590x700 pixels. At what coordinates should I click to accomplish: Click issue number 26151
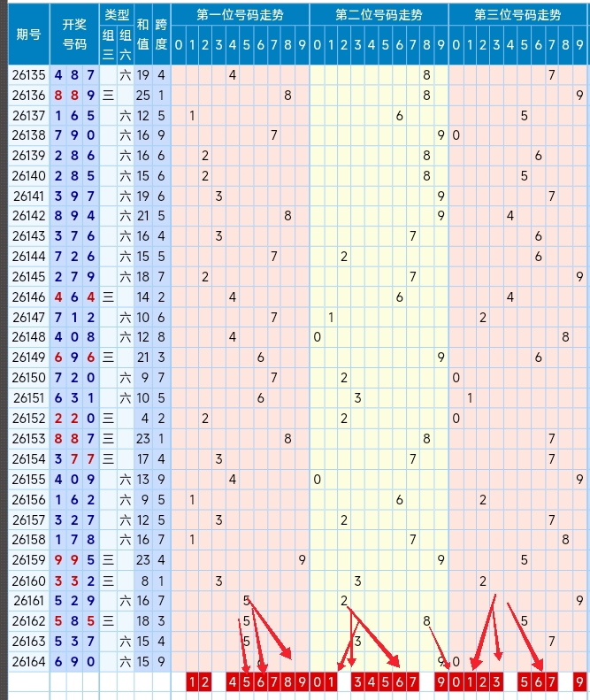(x=29, y=397)
